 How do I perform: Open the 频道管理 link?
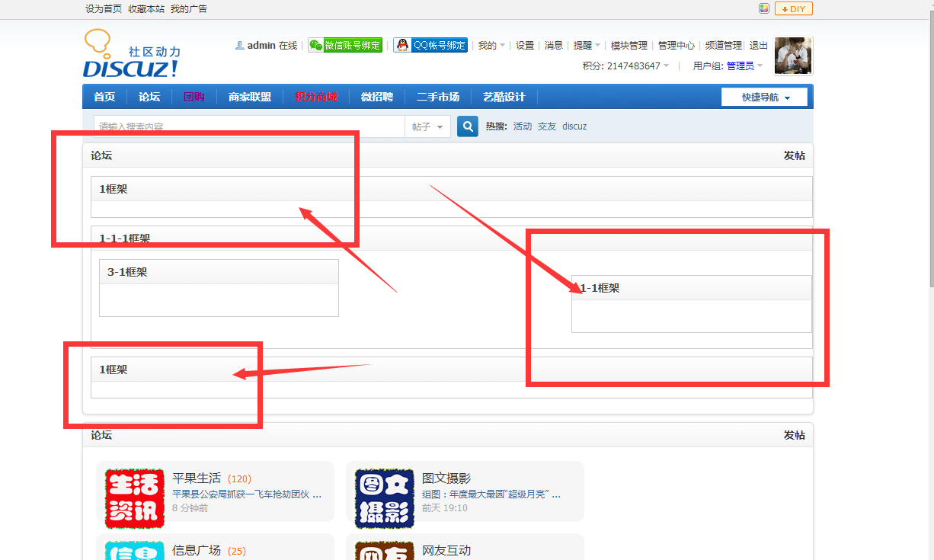tap(724, 46)
